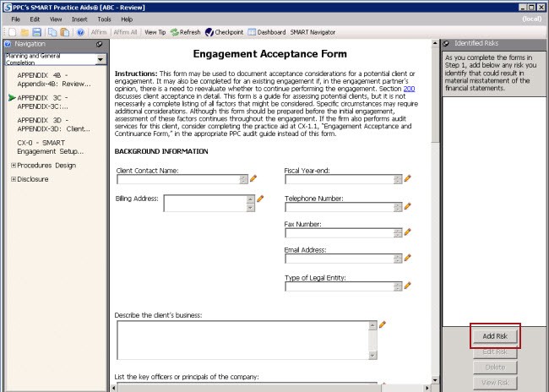Screen dimensions: 549x392
Task: Click the blue Help icon in toolbar
Action: pos(81,32)
